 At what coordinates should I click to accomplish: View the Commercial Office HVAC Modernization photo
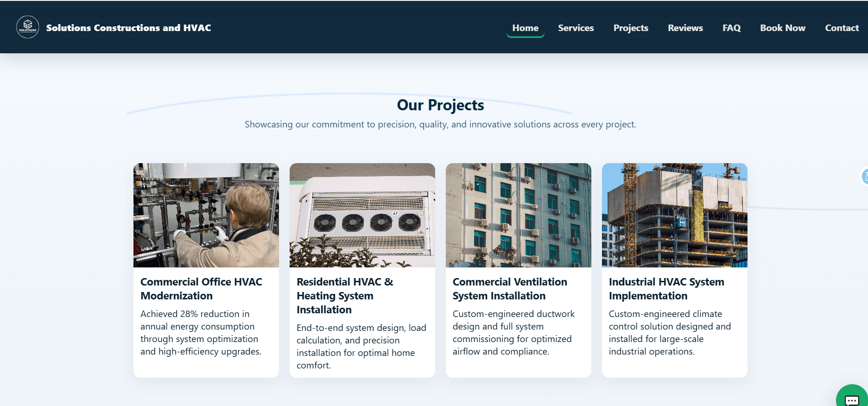pyautogui.click(x=206, y=215)
